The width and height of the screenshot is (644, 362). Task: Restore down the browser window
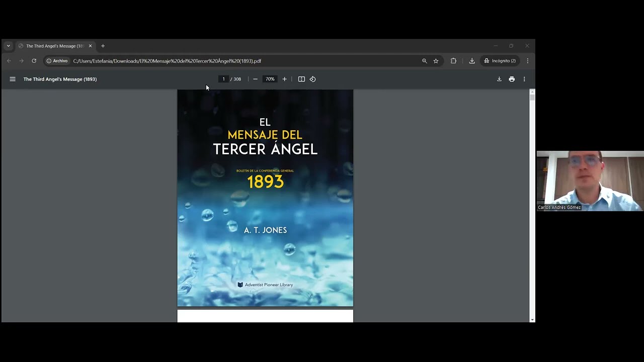pyautogui.click(x=511, y=46)
